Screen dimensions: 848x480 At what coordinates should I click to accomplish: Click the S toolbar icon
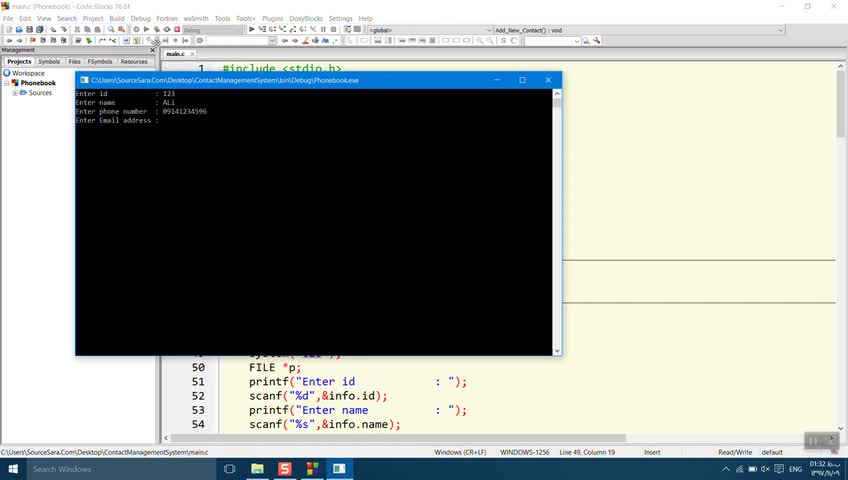tap(503, 41)
